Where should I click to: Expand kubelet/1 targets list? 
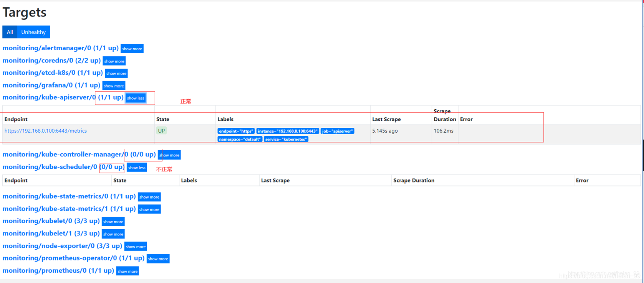113,234
